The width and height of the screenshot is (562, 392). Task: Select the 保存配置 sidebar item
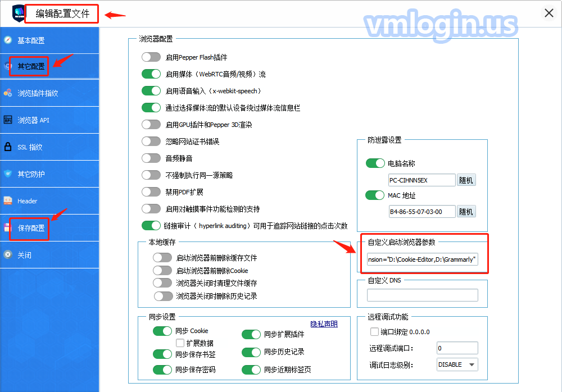(31, 228)
